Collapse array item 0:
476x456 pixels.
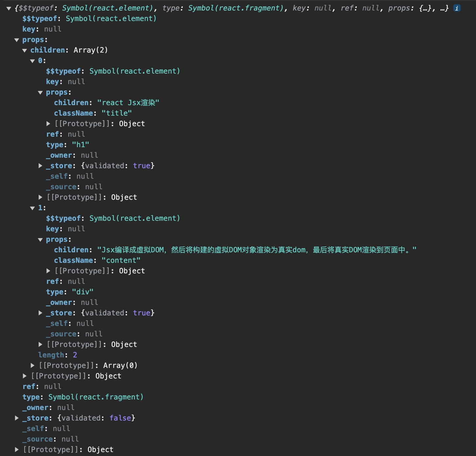(32, 61)
